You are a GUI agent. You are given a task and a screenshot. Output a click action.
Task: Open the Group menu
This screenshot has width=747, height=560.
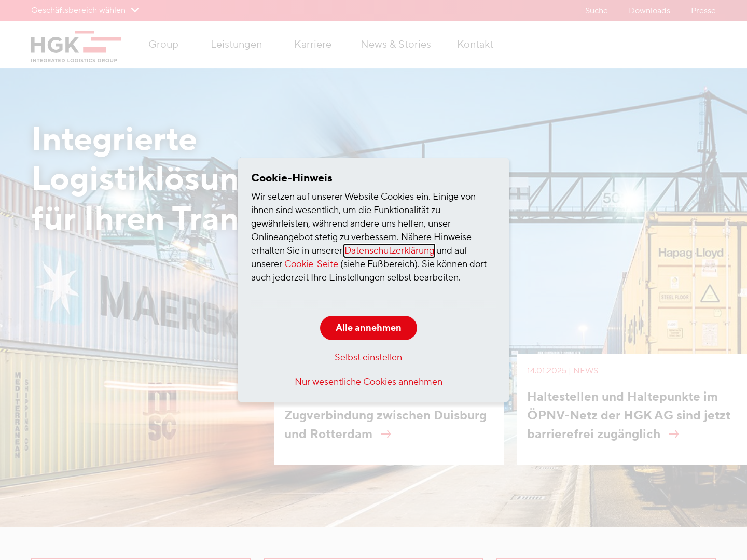click(x=163, y=45)
